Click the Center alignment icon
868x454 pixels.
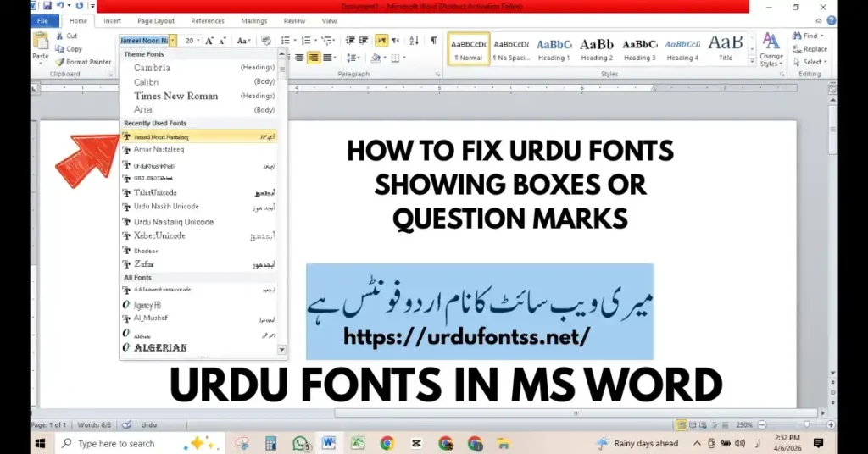tap(299, 58)
